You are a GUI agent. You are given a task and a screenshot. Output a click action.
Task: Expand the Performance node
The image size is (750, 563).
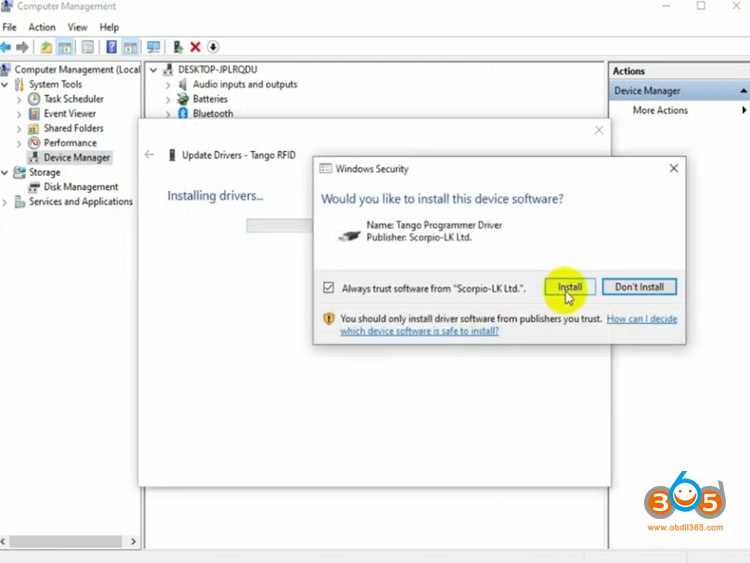[x=19, y=144]
